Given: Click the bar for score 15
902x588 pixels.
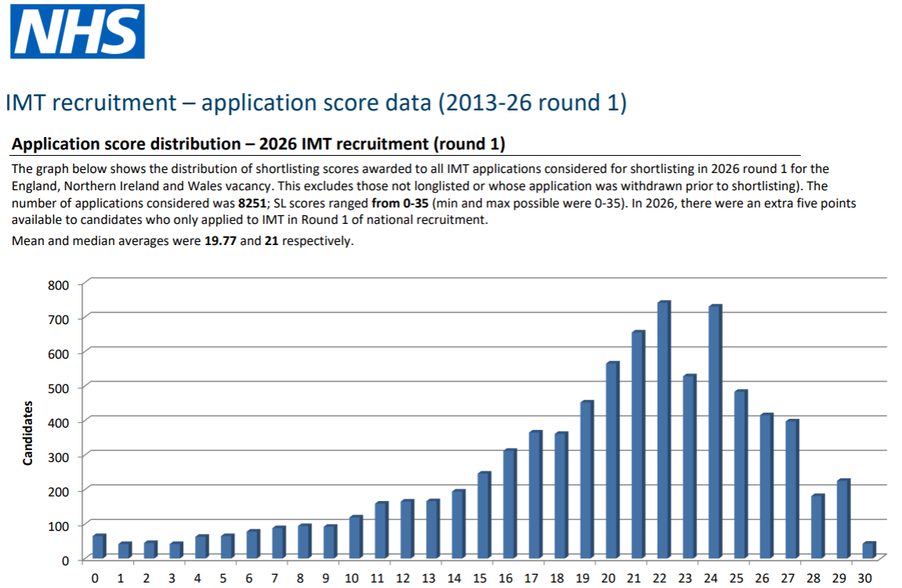Looking at the screenshot, I should [x=483, y=515].
